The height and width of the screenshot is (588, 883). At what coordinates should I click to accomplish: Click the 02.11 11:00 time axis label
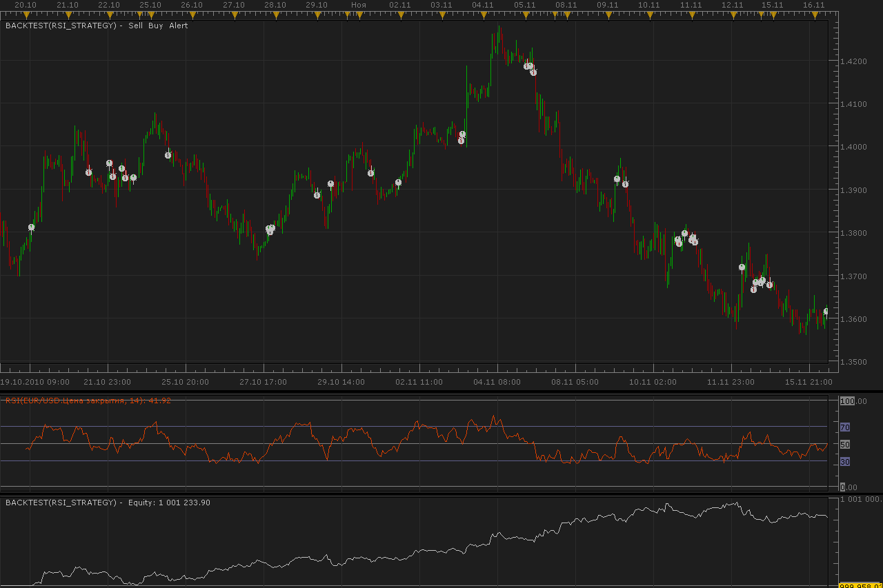419,381
